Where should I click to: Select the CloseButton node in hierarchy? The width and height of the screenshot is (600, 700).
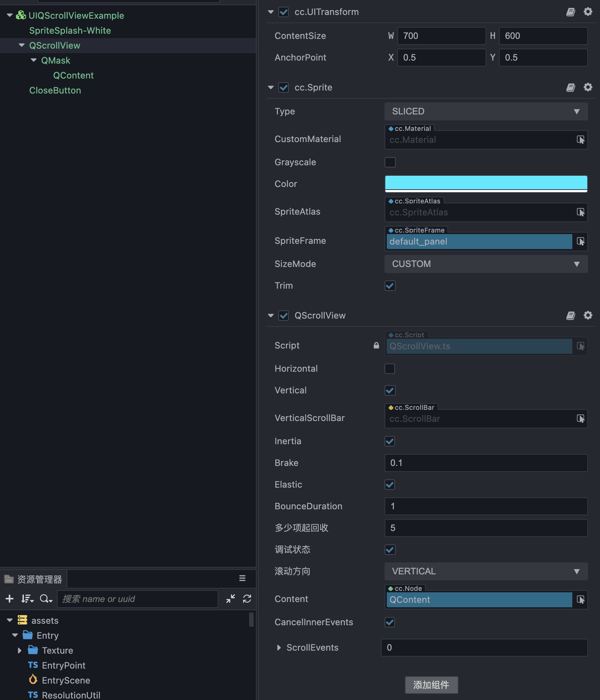point(55,90)
